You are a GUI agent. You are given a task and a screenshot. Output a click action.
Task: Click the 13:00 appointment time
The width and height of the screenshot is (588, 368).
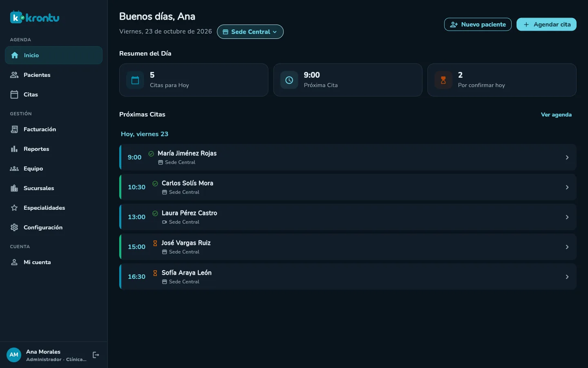pos(136,217)
